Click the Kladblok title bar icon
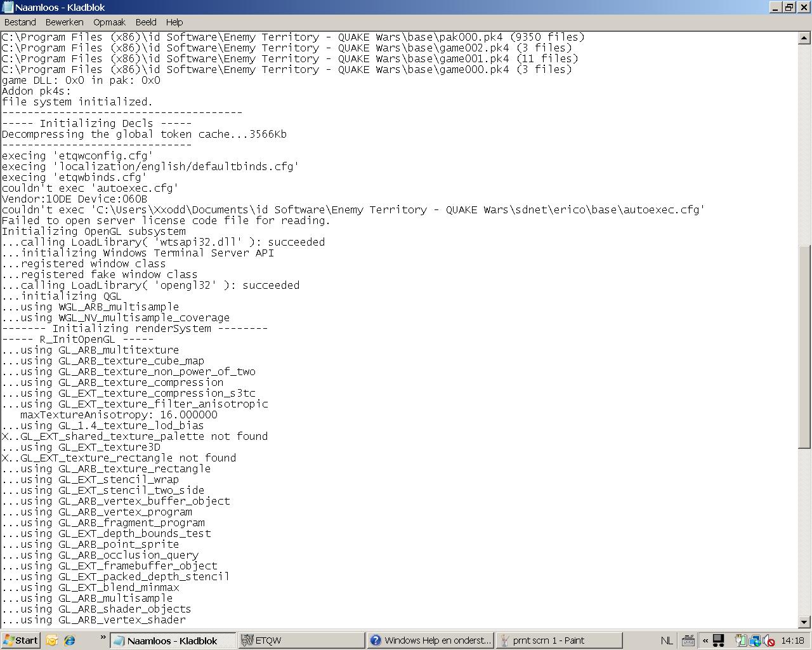The height and width of the screenshot is (650, 812). (x=7, y=7)
